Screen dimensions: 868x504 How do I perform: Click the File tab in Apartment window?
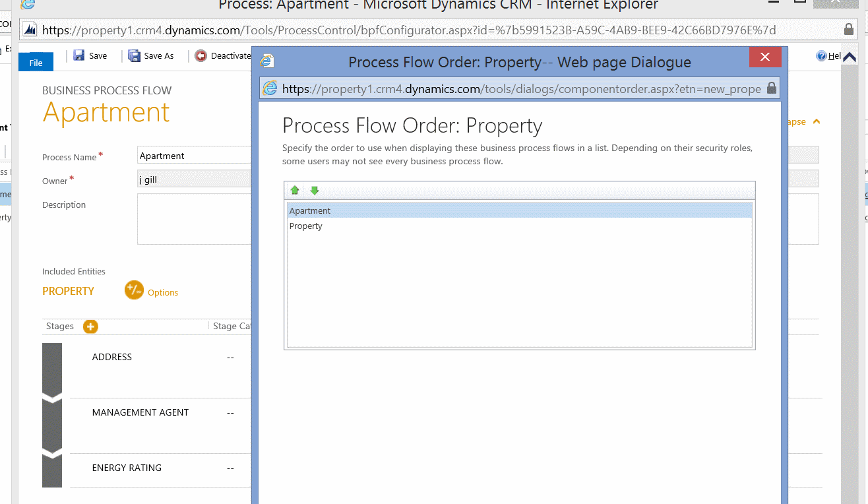tap(36, 63)
